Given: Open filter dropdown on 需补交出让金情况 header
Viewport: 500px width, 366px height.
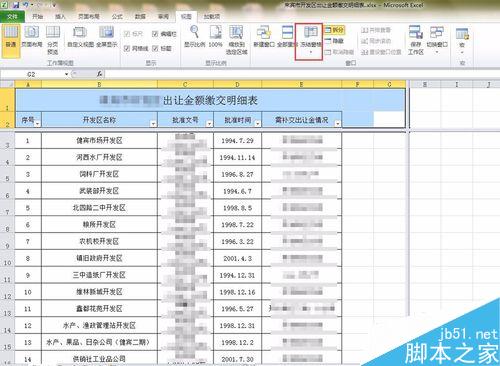Looking at the screenshot, I should [x=337, y=124].
